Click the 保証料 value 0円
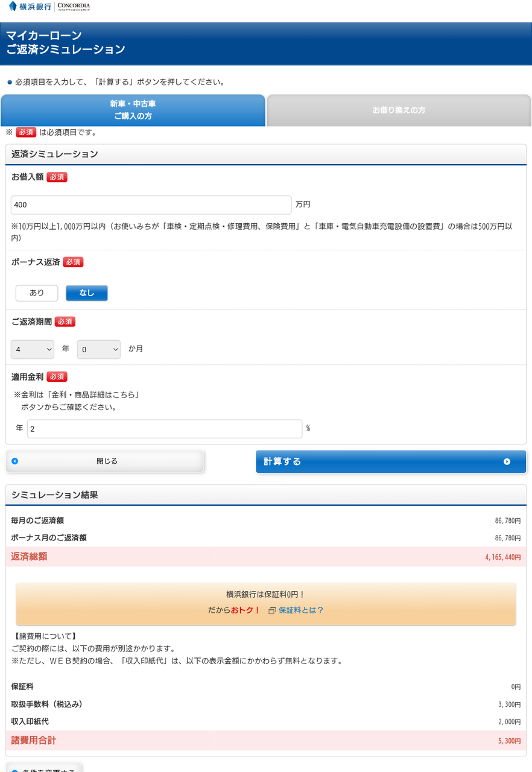This screenshot has height=772, width=532. [x=516, y=687]
